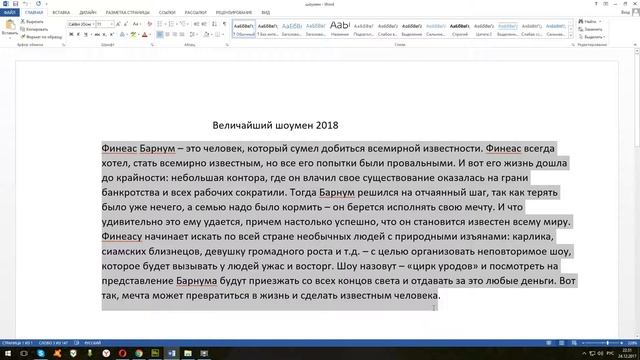Open line spacing options
This screenshot has height=360, width=640.
[193, 35]
